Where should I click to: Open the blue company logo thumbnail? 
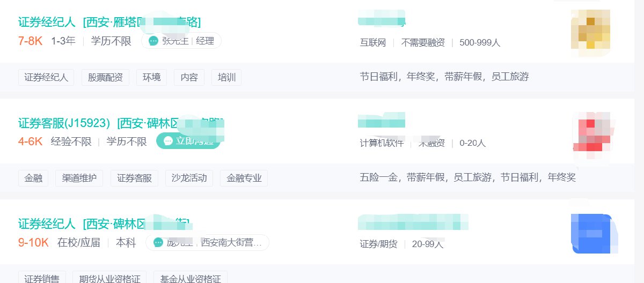(x=592, y=234)
